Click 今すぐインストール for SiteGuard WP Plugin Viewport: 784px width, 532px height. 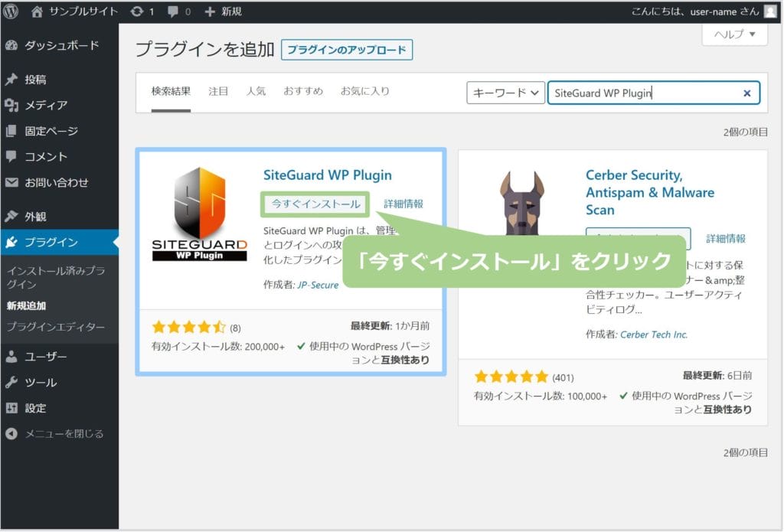[315, 204]
